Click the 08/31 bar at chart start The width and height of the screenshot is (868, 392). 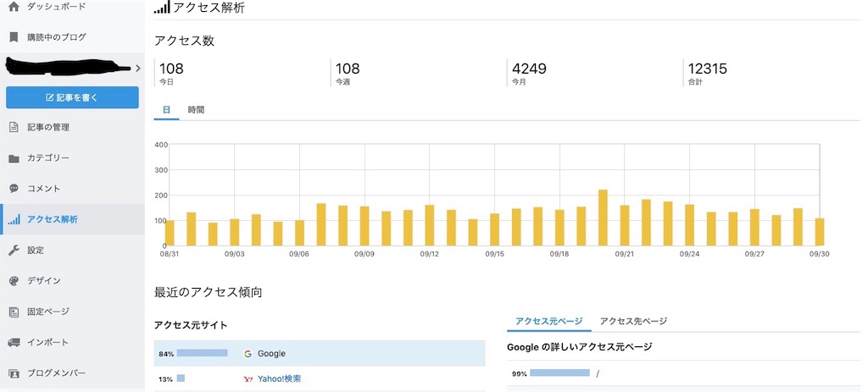pos(170,233)
